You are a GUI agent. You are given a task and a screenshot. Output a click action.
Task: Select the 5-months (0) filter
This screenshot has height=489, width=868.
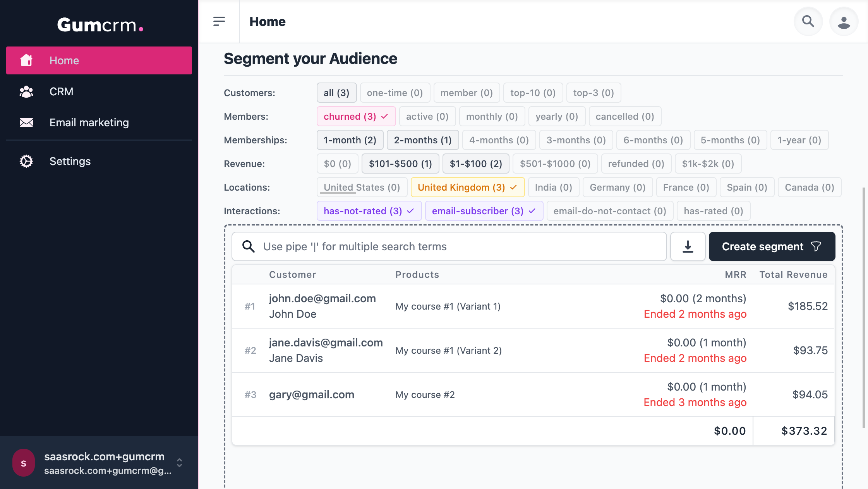[730, 140]
